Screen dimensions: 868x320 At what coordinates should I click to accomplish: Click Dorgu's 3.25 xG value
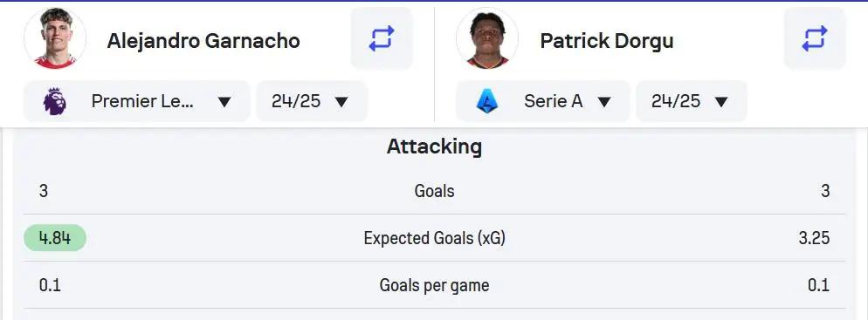(814, 238)
